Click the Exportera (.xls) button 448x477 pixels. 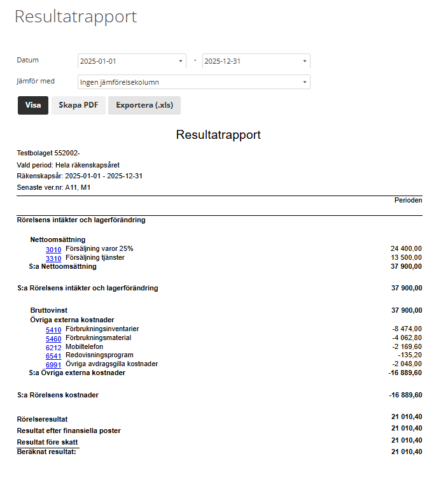point(144,105)
